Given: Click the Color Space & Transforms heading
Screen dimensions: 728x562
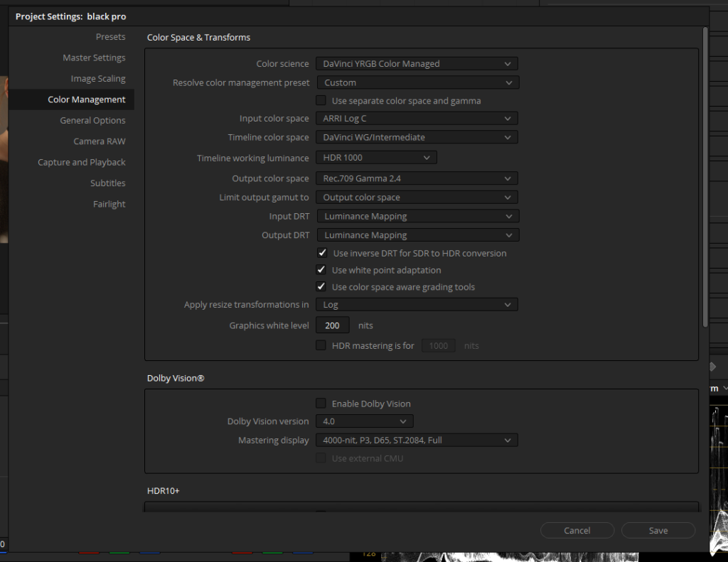Looking at the screenshot, I should coord(199,38).
